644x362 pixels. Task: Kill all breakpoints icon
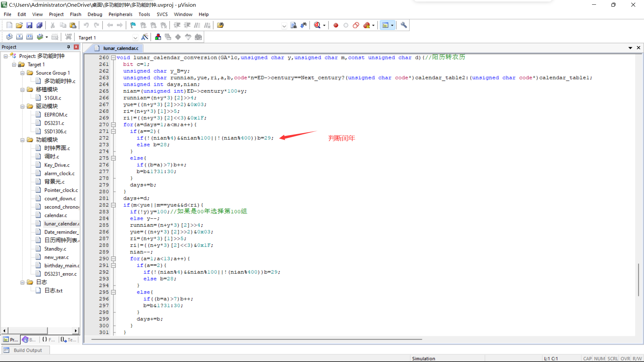(x=367, y=25)
